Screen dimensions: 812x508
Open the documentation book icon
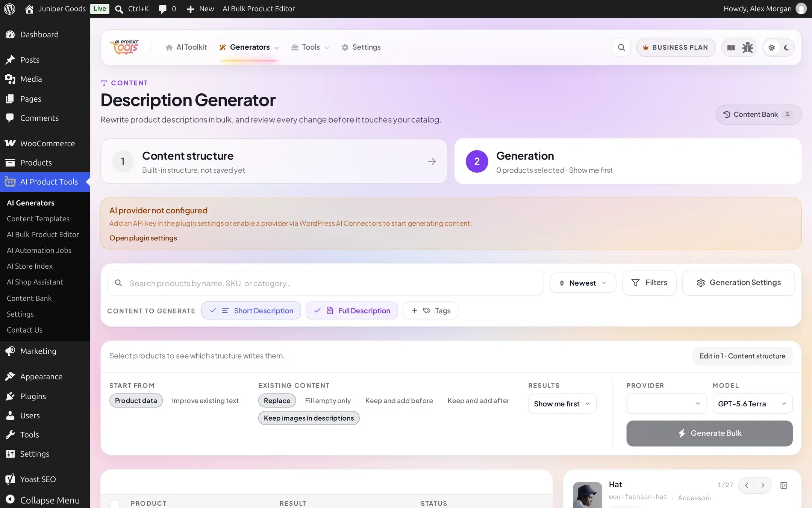(x=731, y=47)
